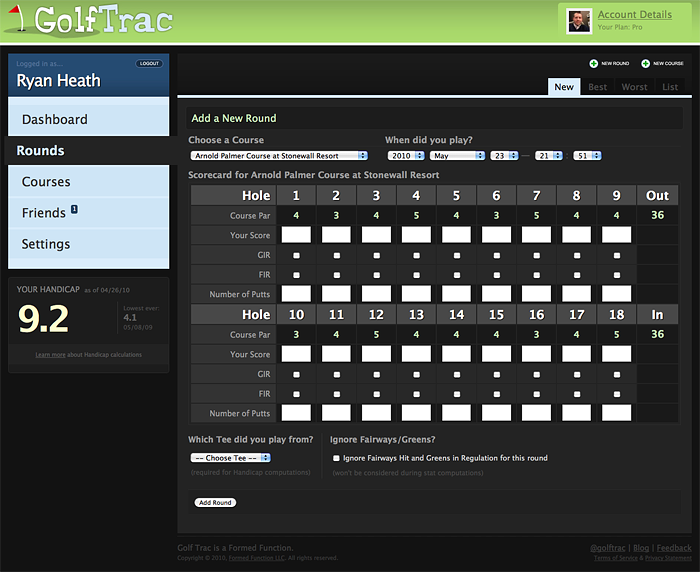
Task: Click the green plus New Round icon
Action: (593, 64)
